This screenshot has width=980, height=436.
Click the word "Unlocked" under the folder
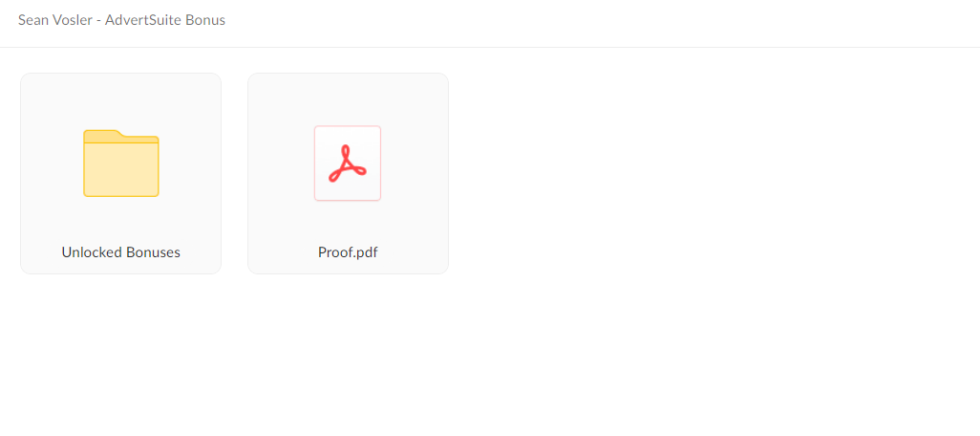pyautogui.click(x=92, y=252)
